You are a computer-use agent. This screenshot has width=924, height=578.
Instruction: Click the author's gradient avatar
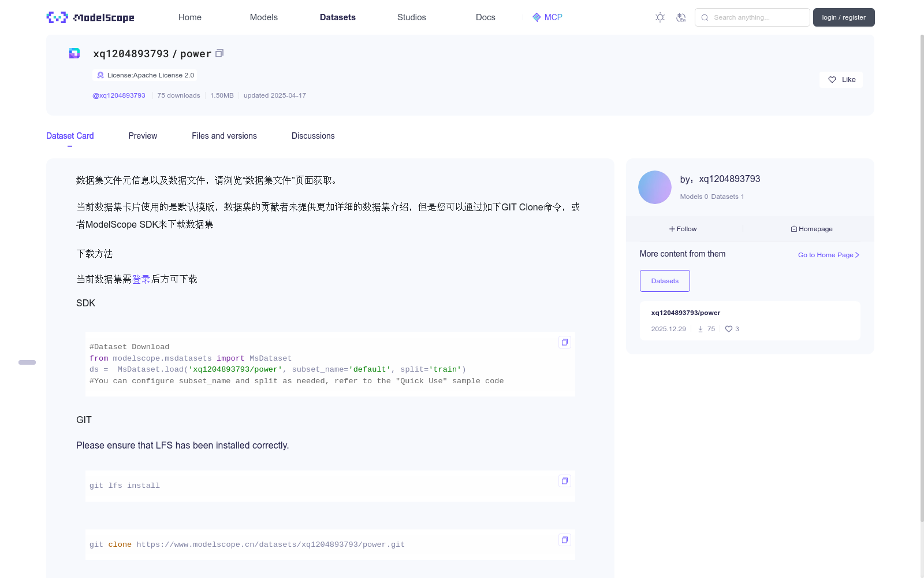coord(655,187)
